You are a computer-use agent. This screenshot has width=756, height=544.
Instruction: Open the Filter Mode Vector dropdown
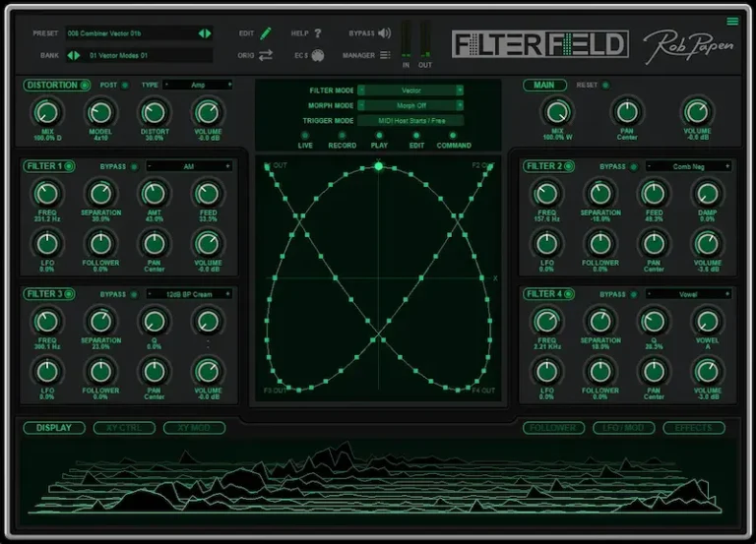pos(410,91)
